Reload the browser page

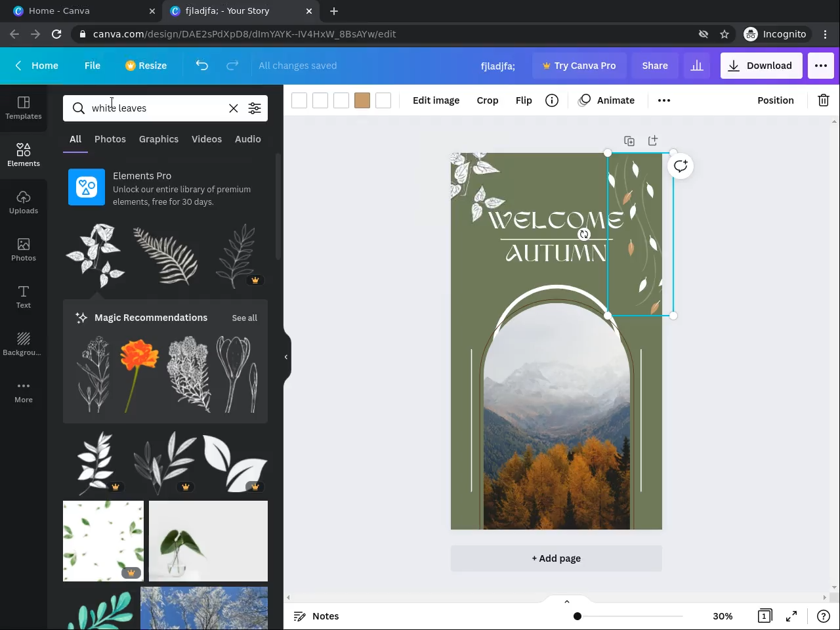click(x=56, y=34)
